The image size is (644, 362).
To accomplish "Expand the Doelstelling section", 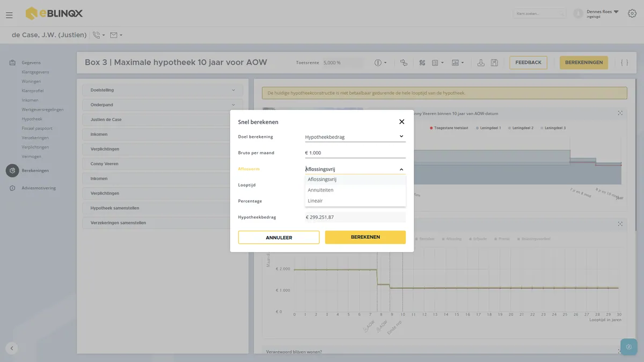I will pos(163,90).
